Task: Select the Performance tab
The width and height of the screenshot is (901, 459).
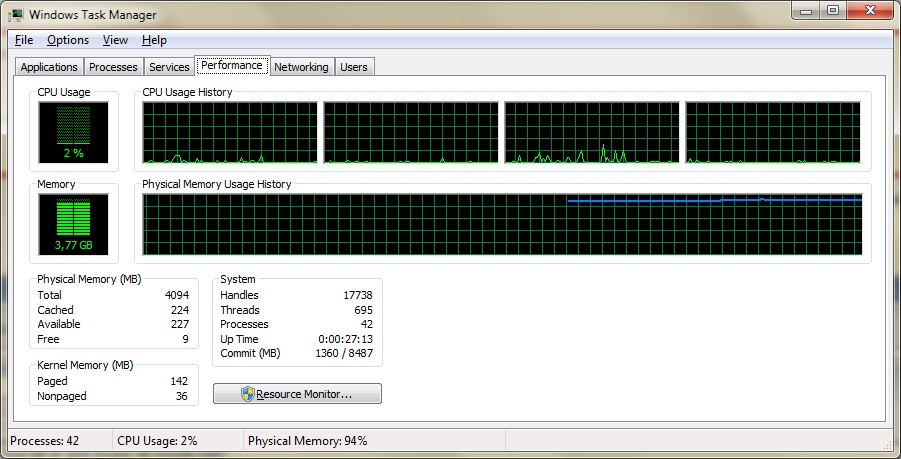Action: 232,65
